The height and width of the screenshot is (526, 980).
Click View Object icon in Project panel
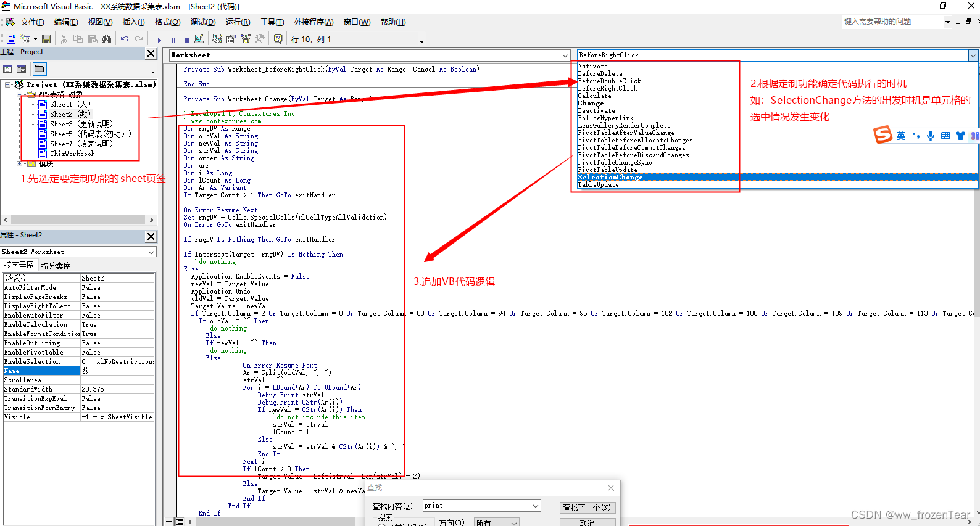click(22, 69)
